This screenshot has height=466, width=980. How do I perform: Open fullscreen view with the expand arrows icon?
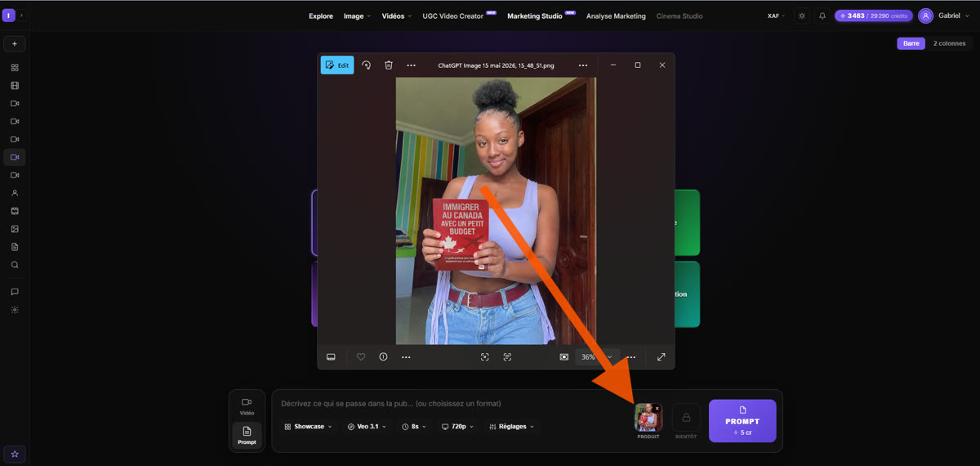click(x=661, y=357)
